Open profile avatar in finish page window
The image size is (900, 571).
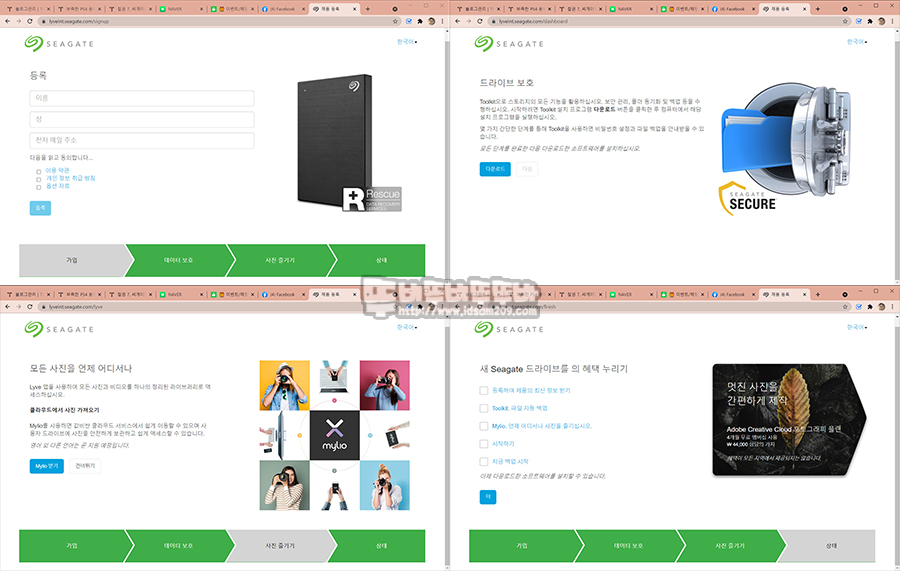(882, 306)
